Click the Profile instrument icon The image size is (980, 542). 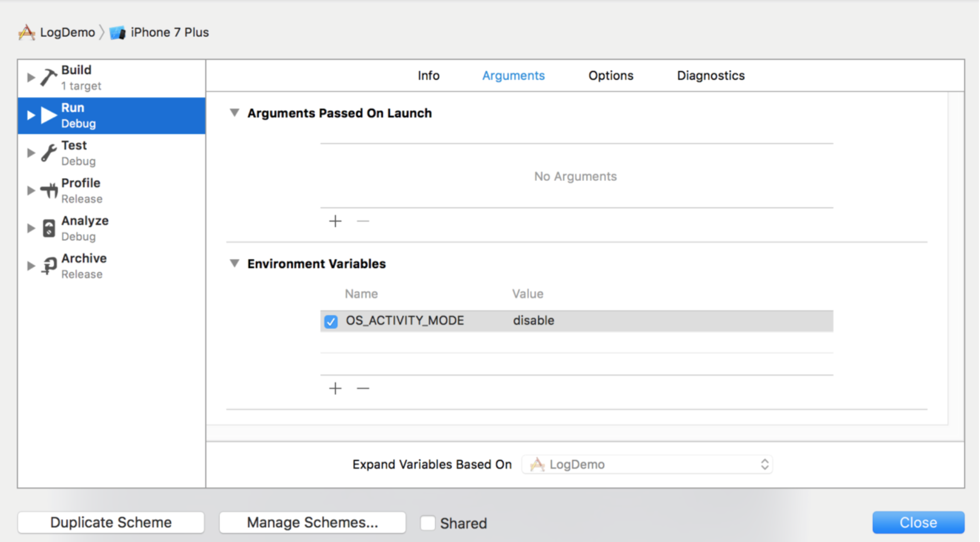tap(49, 190)
